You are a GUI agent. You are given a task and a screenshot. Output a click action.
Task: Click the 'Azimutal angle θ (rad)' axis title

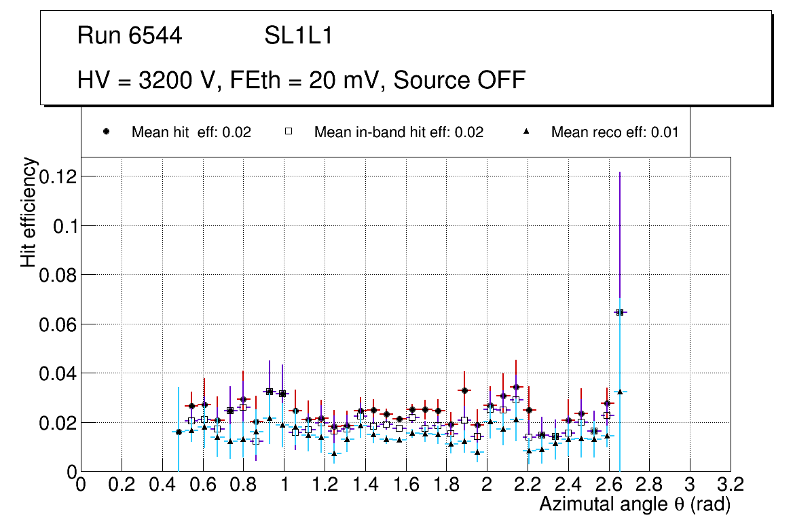(x=635, y=504)
